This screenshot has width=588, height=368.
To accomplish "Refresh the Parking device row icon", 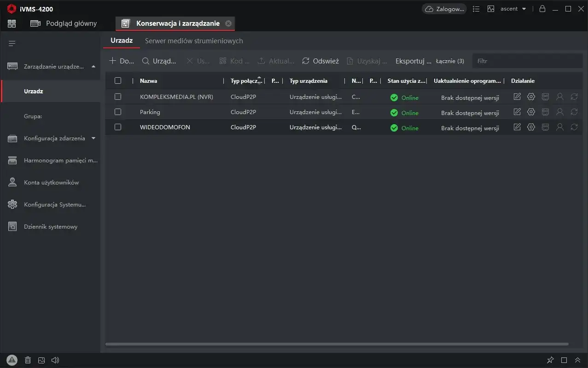I will pos(574,112).
